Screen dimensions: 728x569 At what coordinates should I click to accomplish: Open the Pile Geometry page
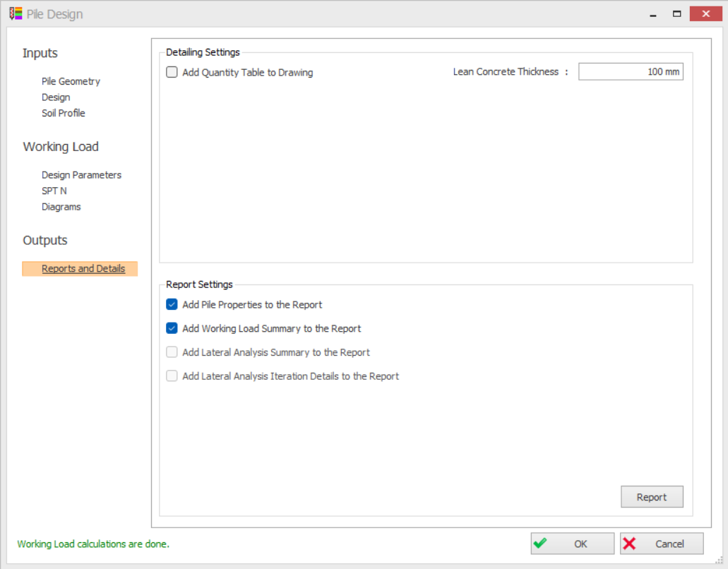tap(71, 81)
